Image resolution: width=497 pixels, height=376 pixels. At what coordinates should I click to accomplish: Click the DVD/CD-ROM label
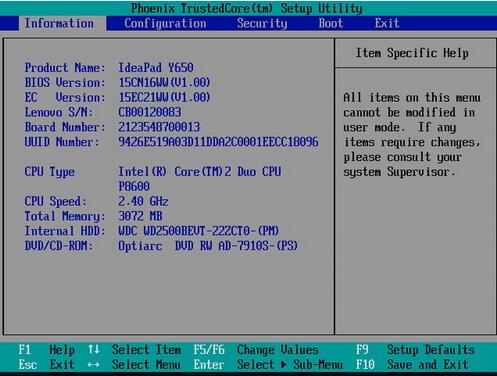pos(59,246)
